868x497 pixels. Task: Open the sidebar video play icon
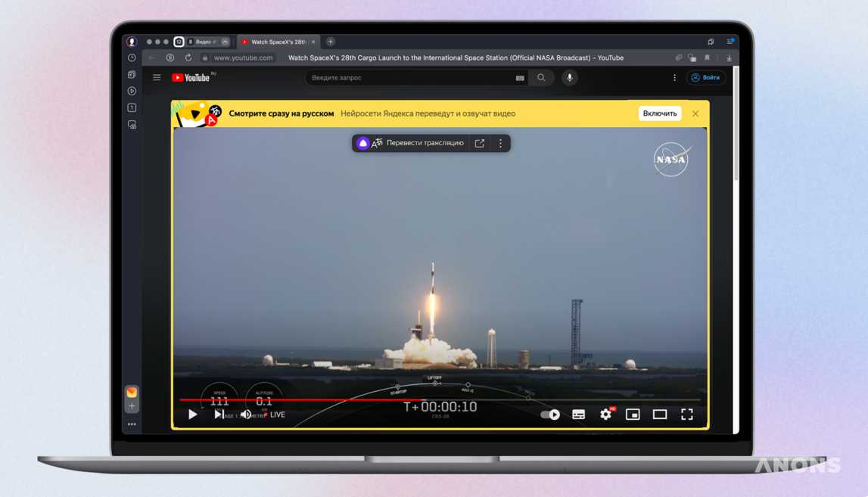coord(132,91)
